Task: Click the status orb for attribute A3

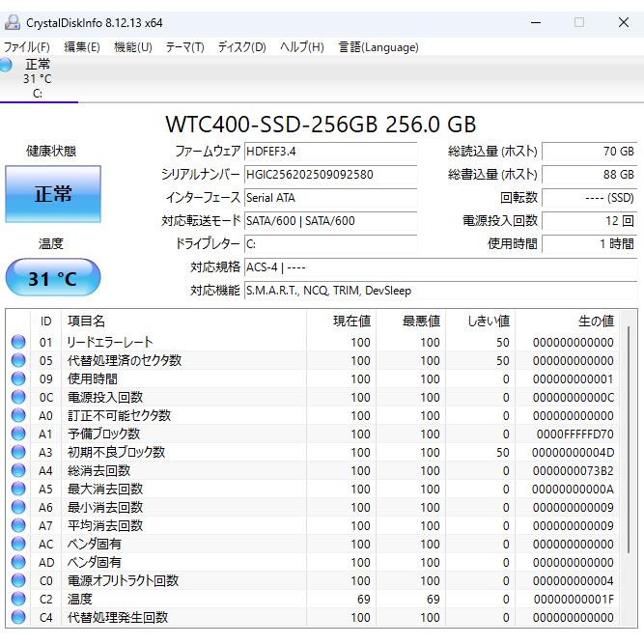Action: [x=18, y=452]
